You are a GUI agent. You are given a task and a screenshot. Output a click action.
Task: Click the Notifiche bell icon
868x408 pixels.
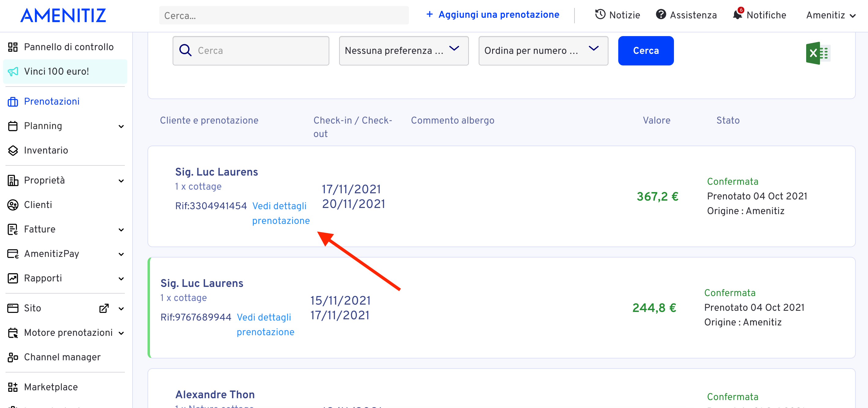738,14
